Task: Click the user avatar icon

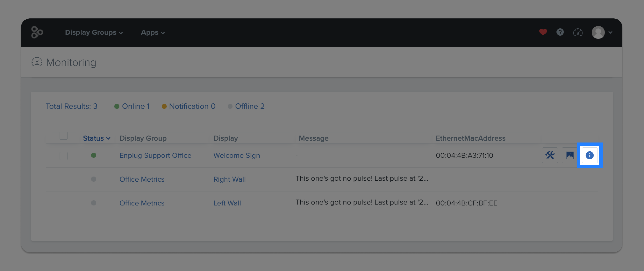Action: (x=598, y=32)
